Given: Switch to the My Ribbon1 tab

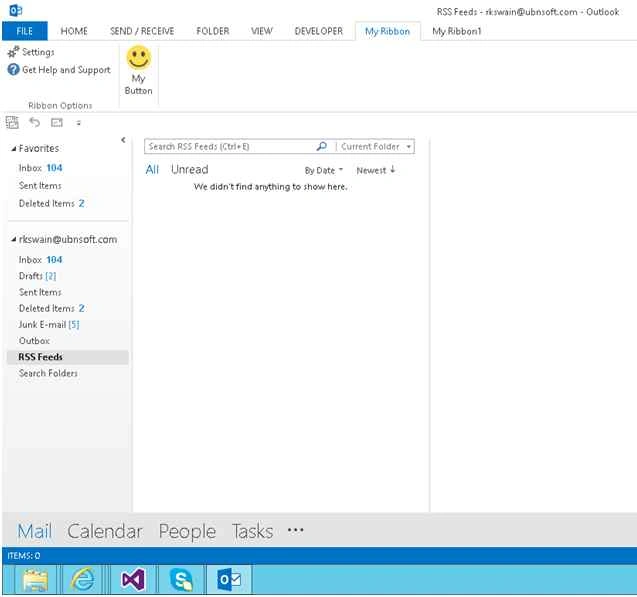Looking at the screenshot, I should click(x=457, y=31).
